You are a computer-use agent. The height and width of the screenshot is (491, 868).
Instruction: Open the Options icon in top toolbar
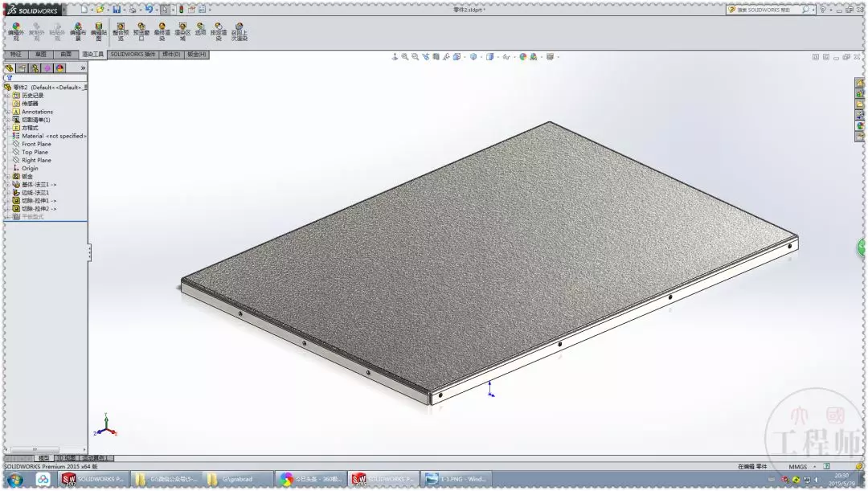pyautogui.click(x=202, y=10)
